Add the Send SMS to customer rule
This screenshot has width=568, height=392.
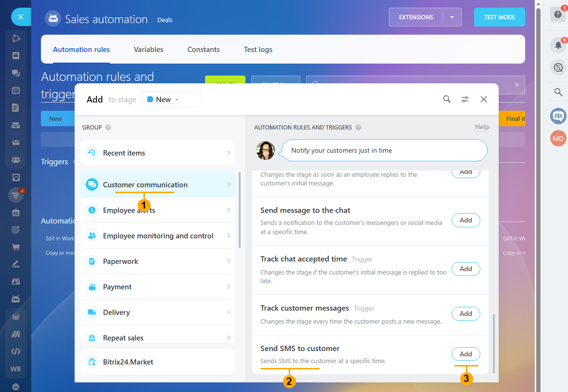(x=466, y=354)
